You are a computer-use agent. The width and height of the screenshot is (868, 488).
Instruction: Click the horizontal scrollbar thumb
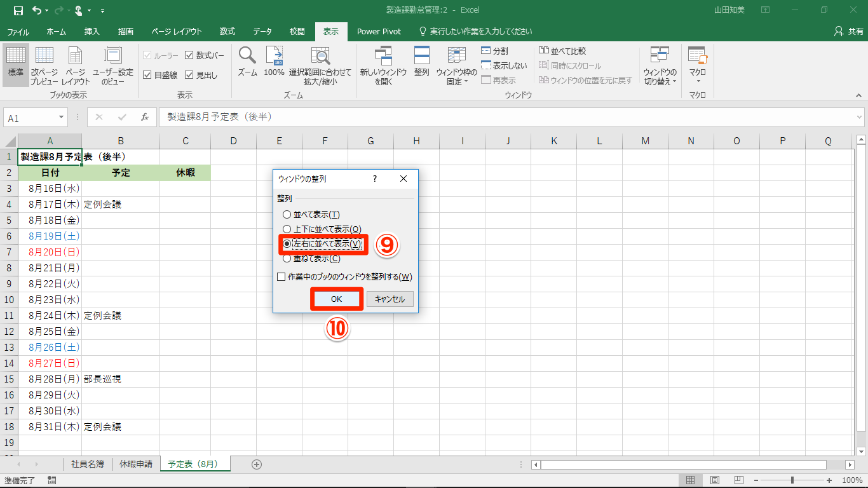point(683,464)
